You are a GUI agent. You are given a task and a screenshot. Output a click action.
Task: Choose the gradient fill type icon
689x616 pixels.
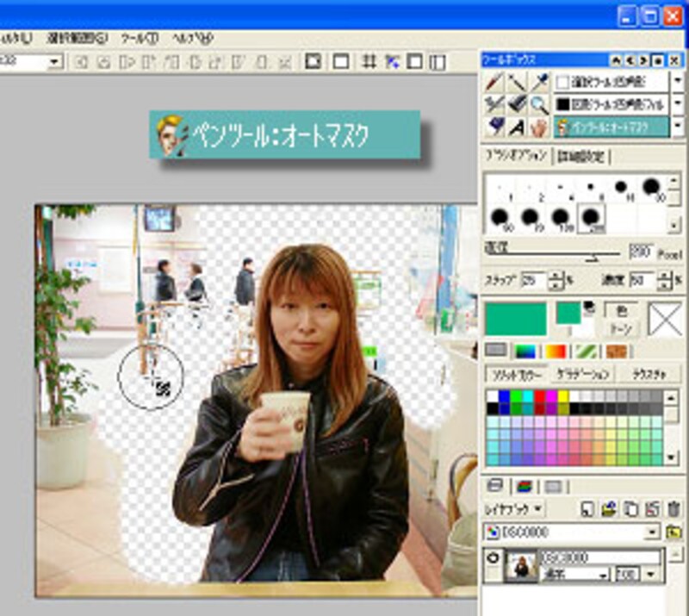click(x=555, y=351)
